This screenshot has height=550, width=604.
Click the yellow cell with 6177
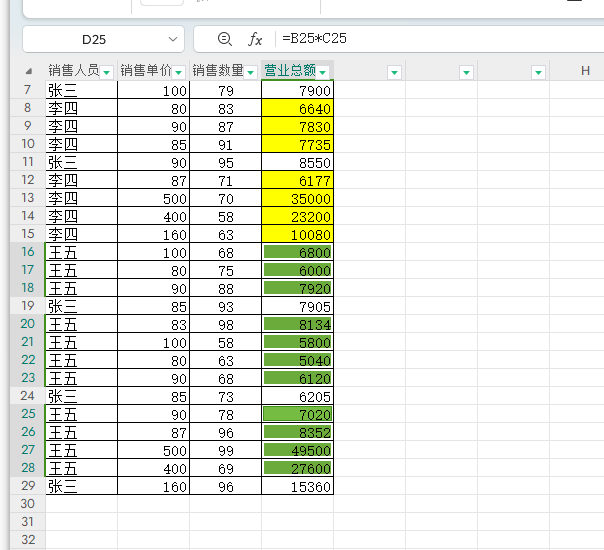297,180
